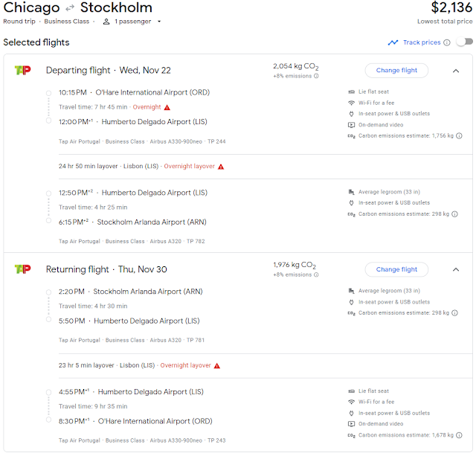This screenshot has width=476, height=456.
Task: Click 10:15 PM O'Hare International Airport departure
Action: coord(134,92)
